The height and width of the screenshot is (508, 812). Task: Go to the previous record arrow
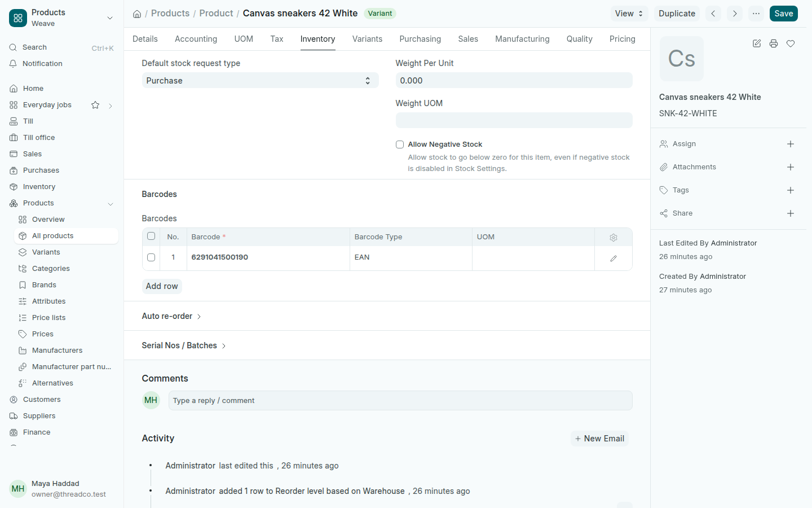713,14
